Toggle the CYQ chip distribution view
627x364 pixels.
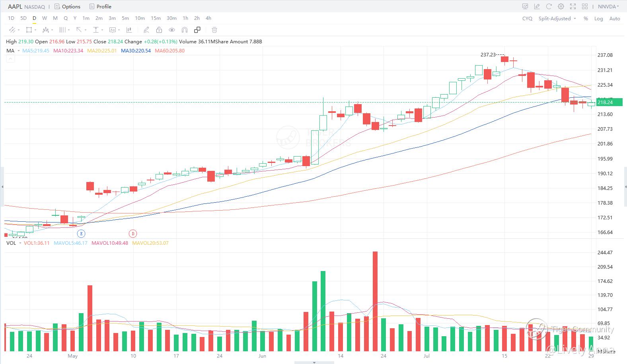527,19
